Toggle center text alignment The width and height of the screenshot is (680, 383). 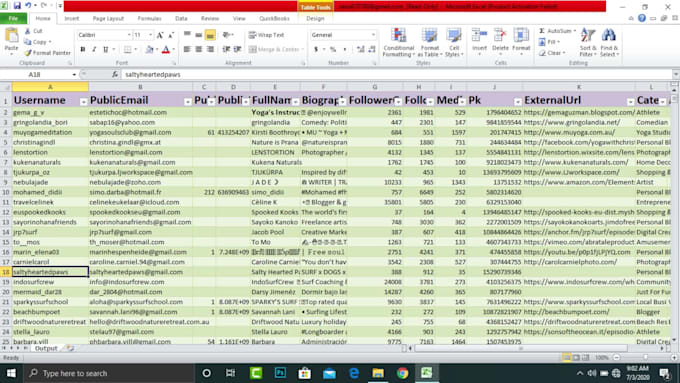[199, 49]
